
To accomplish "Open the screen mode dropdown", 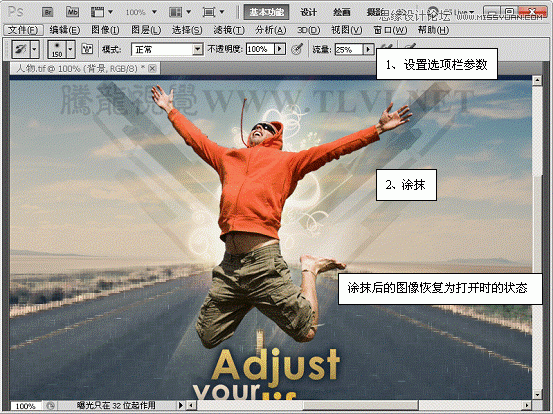I will pos(213,12).
